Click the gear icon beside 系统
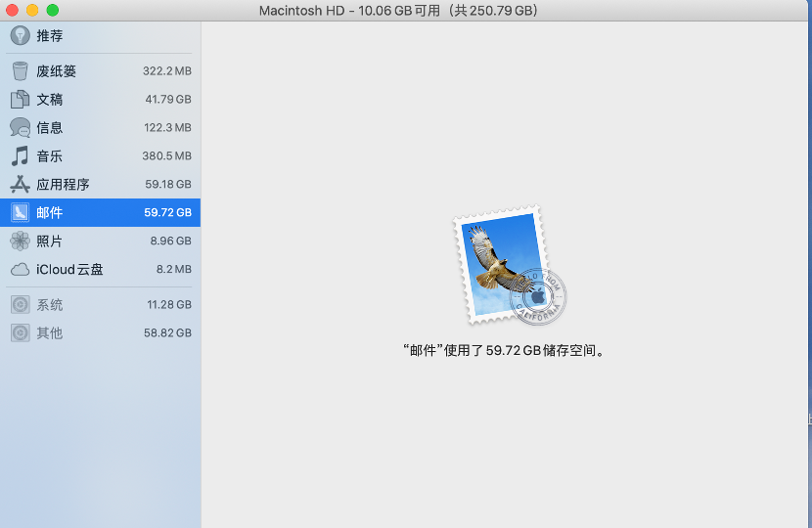 click(21, 305)
